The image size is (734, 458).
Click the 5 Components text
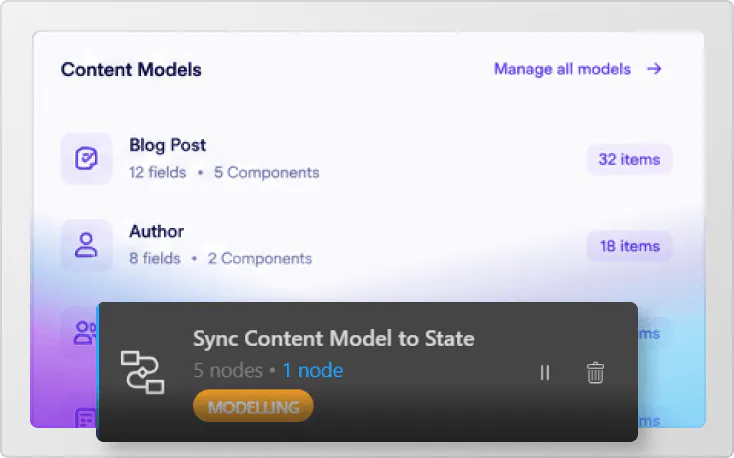[266, 172]
